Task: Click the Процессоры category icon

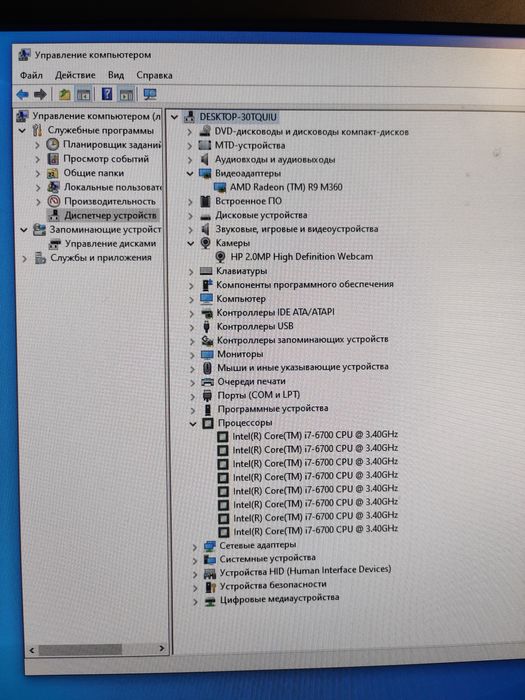Action: click(x=208, y=423)
